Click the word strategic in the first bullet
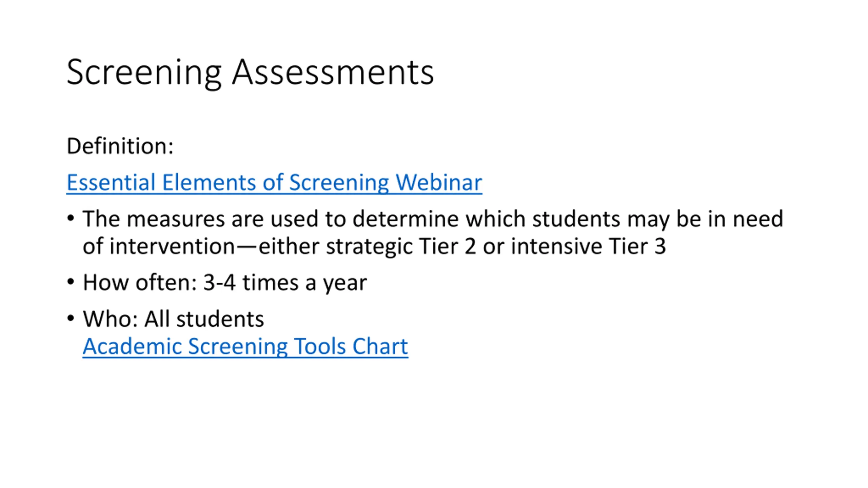 (x=369, y=246)
